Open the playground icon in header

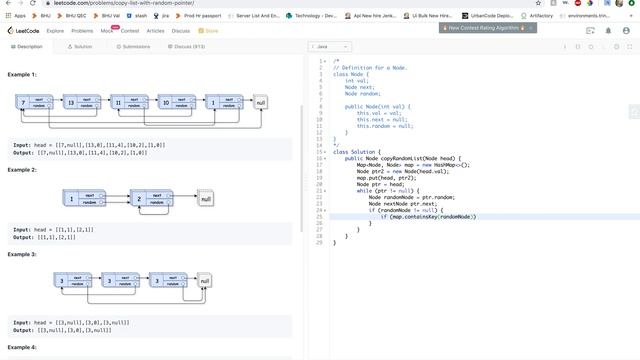pos(590,31)
